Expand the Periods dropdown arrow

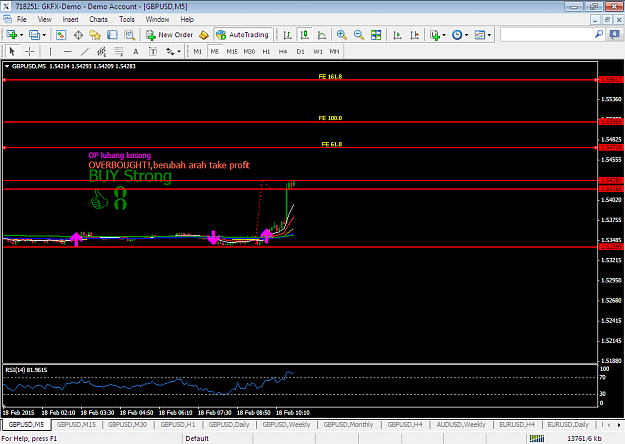point(466,35)
